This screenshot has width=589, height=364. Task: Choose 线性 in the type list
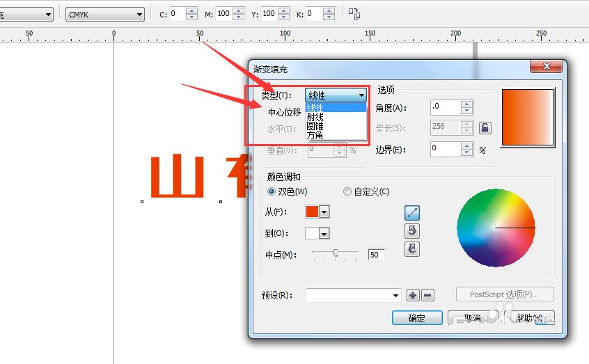[x=336, y=108]
